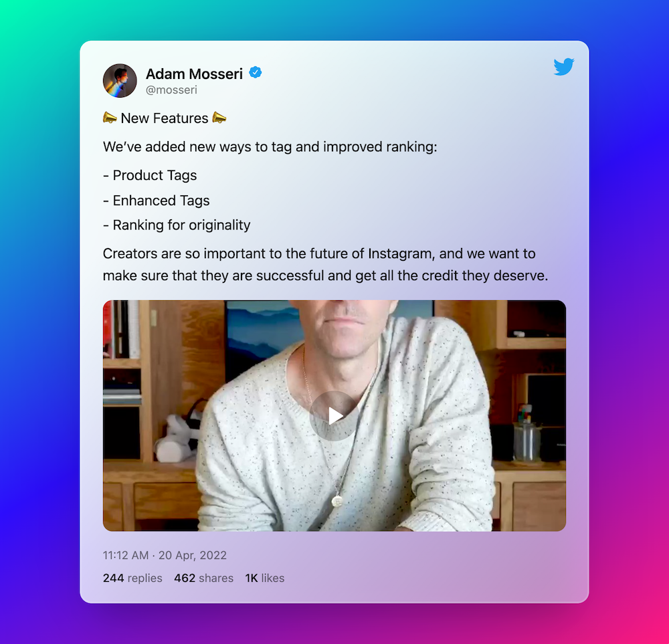Click the Twitter bird logo
The height and width of the screenshot is (644, 669).
click(563, 66)
